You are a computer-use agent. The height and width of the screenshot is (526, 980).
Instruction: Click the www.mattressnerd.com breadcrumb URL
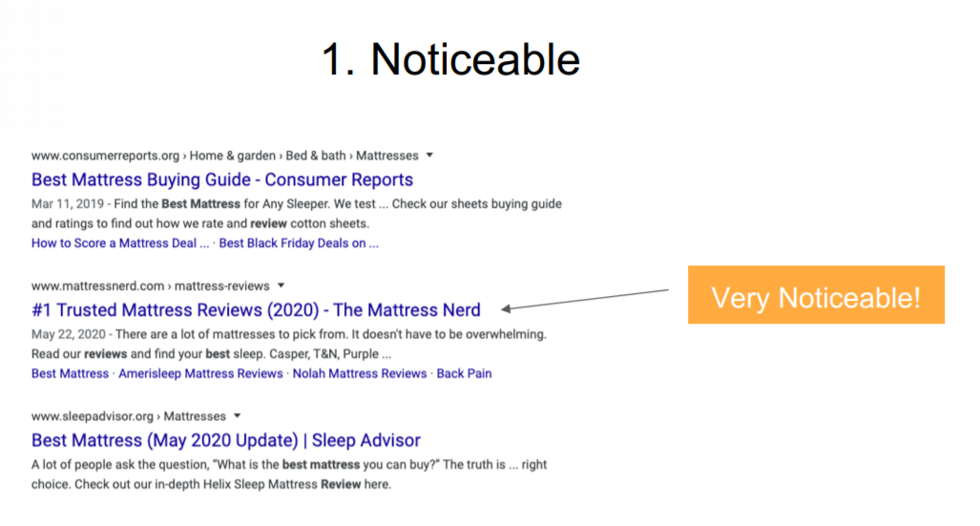tap(98, 285)
